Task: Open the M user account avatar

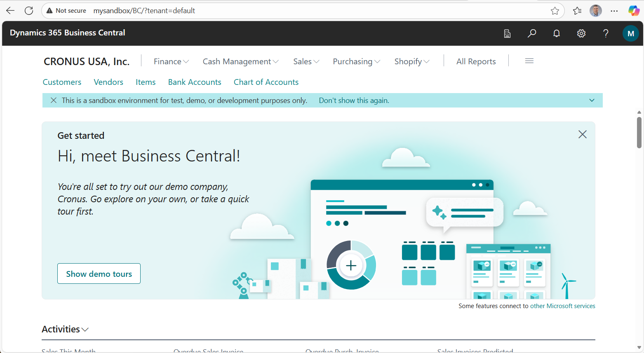Action: tap(630, 33)
